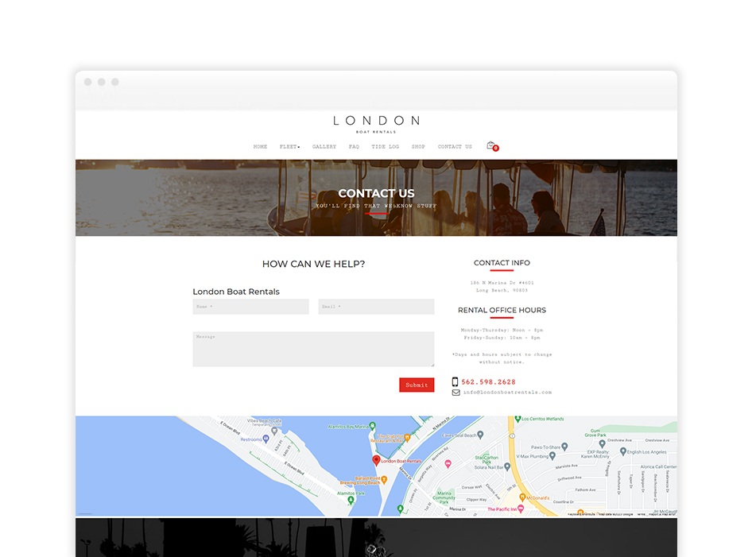Select the red London Boat Rentals map pin

point(376,460)
